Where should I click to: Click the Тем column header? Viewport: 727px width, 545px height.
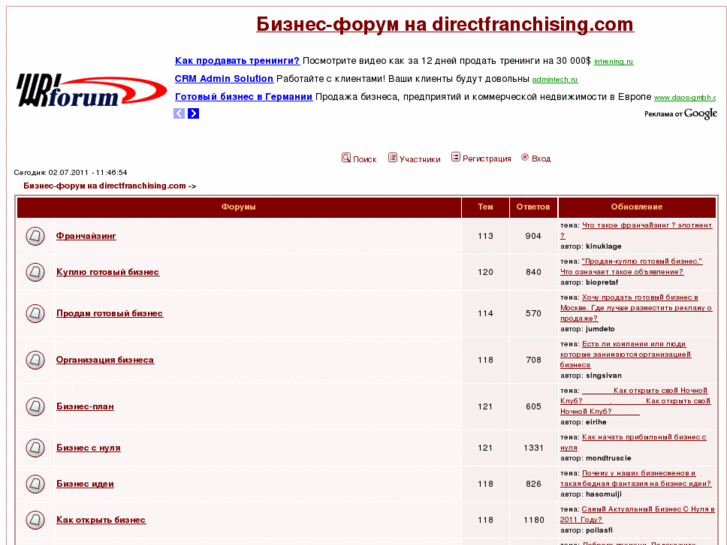coord(485,207)
